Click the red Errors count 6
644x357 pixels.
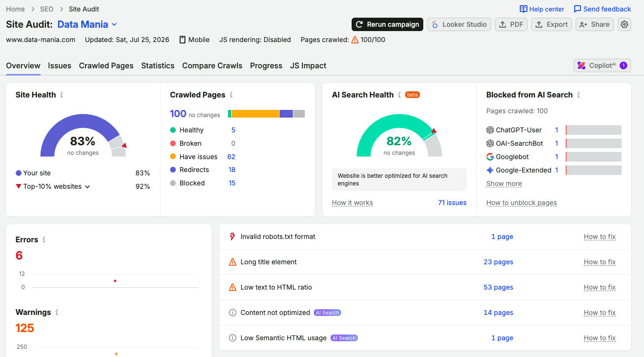coord(19,255)
